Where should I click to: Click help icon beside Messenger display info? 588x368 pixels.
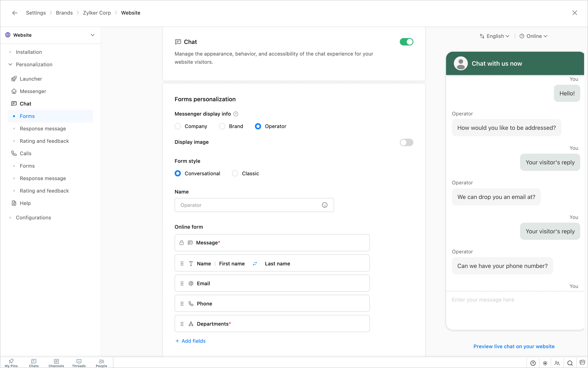coord(235,114)
